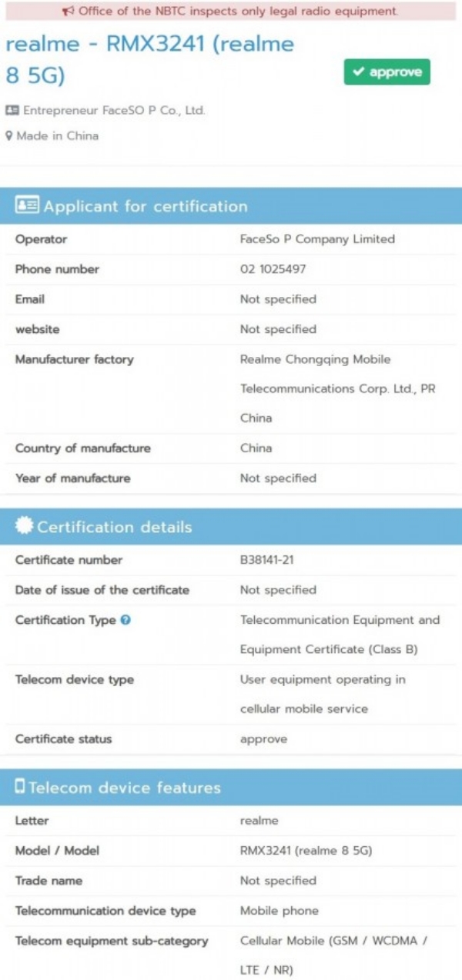The width and height of the screenshot is (462, 980).
Task: Click the entrepreneur ID card icon
Action: point(12,111)
